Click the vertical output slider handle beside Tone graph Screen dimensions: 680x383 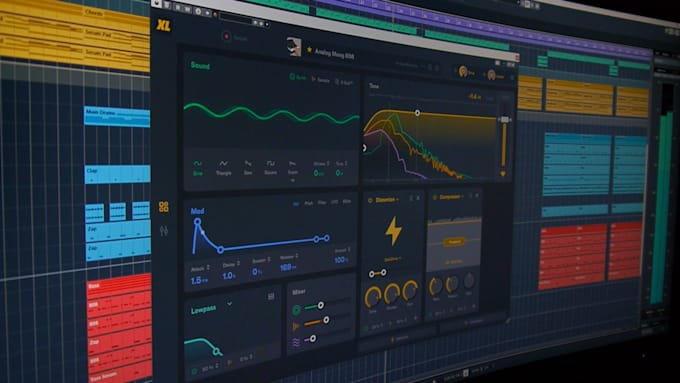504,119
